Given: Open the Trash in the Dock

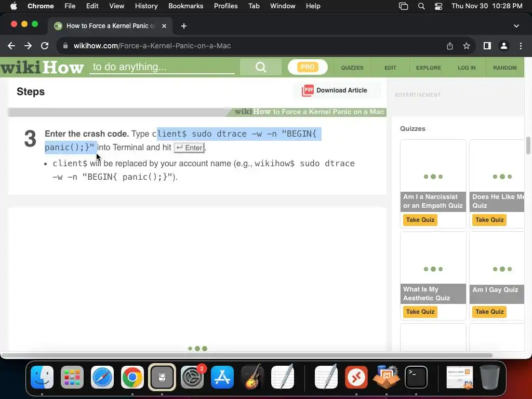Looking at the screenshot, I should click(489, 377).
